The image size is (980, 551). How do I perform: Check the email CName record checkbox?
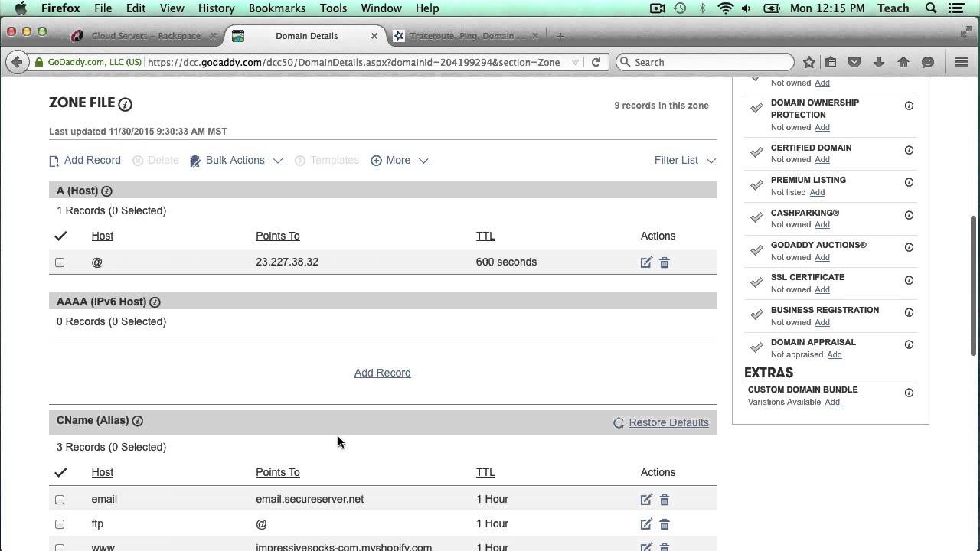[x=60, y=500]
